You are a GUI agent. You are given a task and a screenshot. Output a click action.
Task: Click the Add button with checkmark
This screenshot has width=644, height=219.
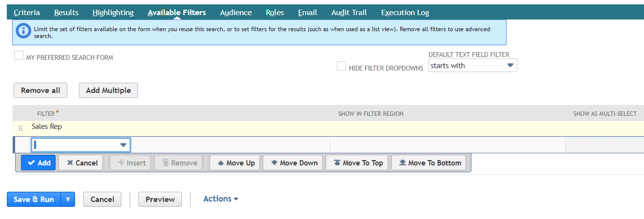39,163
